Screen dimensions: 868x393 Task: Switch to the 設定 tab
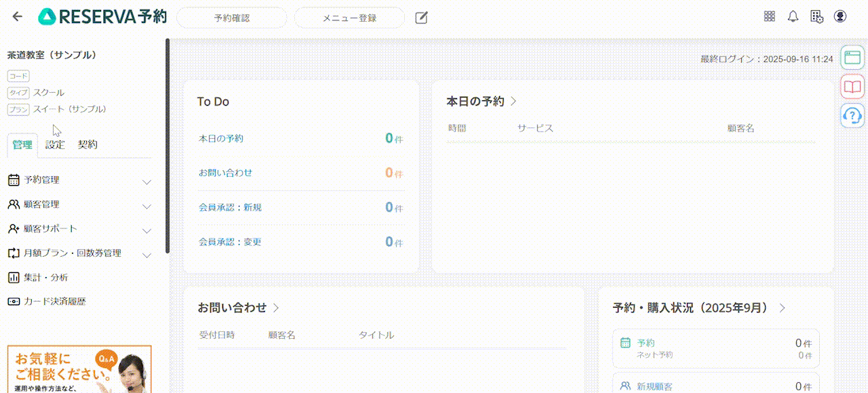coord(55,145)
